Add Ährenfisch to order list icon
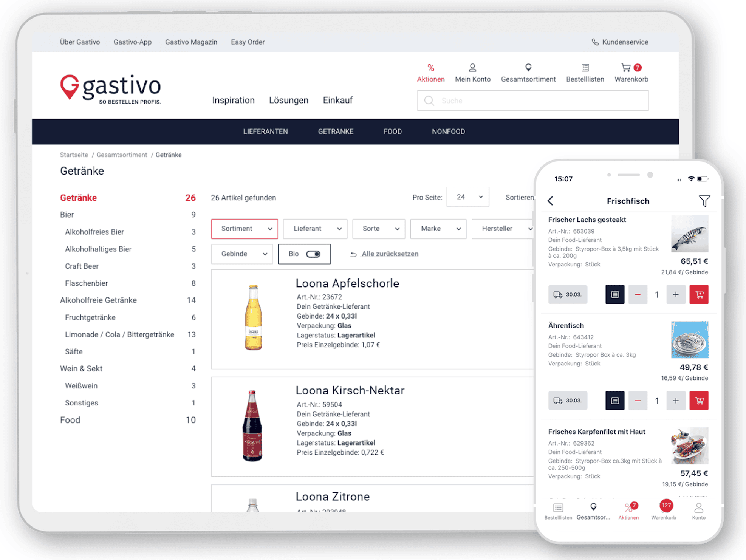Image resolution: width=746 pixels, height=560 pixels. pyautogui.click(x=614, y=401)
